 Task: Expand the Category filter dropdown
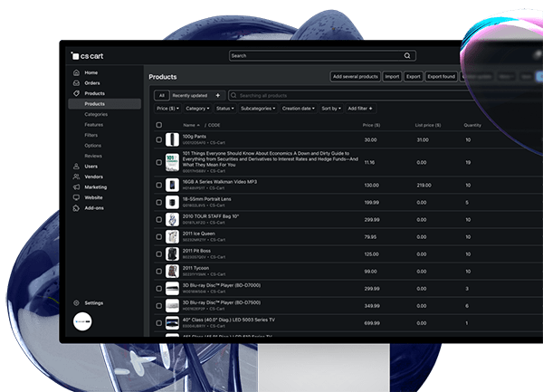click(196, 109)
